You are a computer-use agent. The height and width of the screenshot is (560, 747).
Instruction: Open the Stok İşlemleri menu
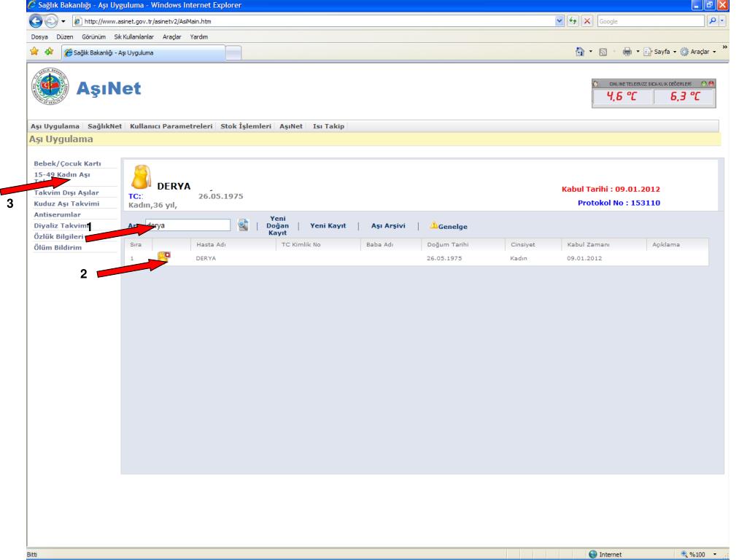coord(245,126)
